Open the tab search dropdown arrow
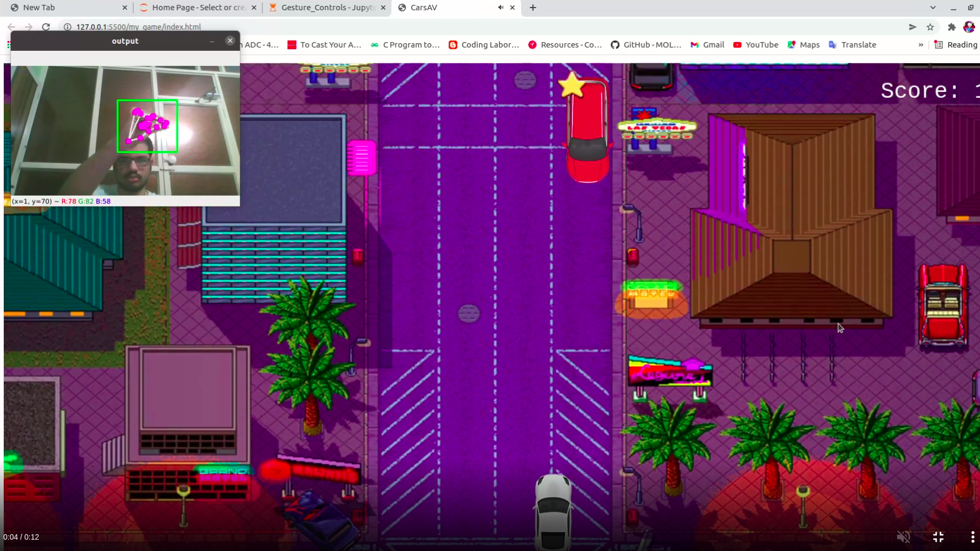Image resolution: width=980 pixels, height=551 pixels. click(933, 8)
